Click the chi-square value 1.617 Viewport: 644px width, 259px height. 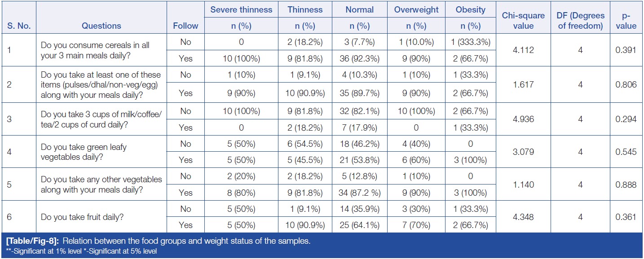tap(523, 83)
